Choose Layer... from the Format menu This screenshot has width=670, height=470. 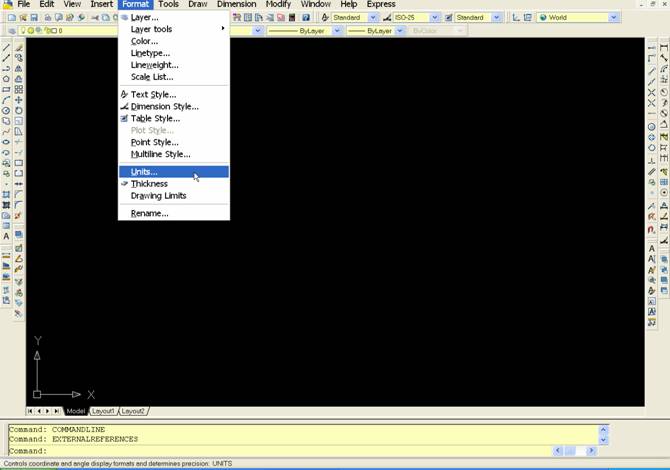[174, 18]
